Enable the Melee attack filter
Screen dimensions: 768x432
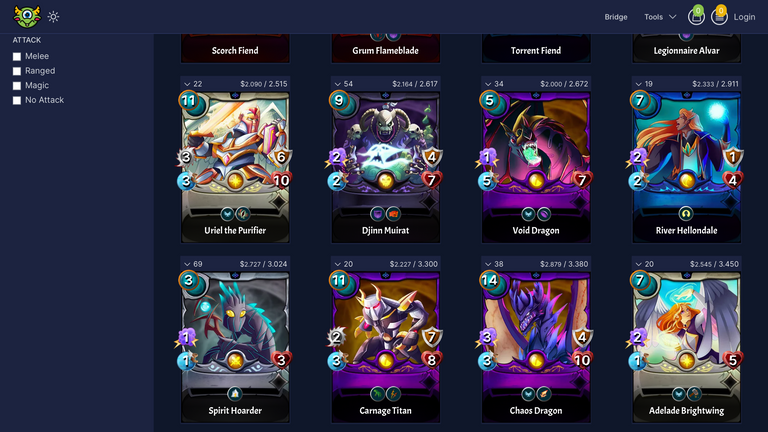pos(17,56)
